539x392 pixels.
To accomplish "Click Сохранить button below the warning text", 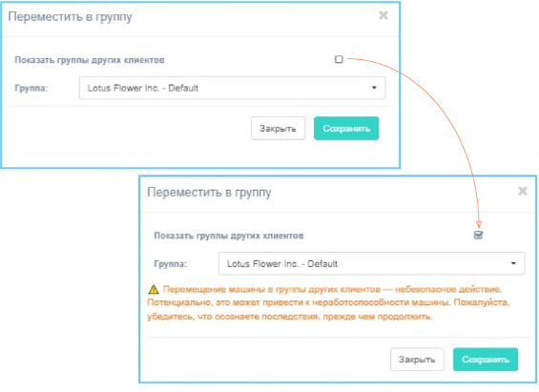I will [486, 360].
